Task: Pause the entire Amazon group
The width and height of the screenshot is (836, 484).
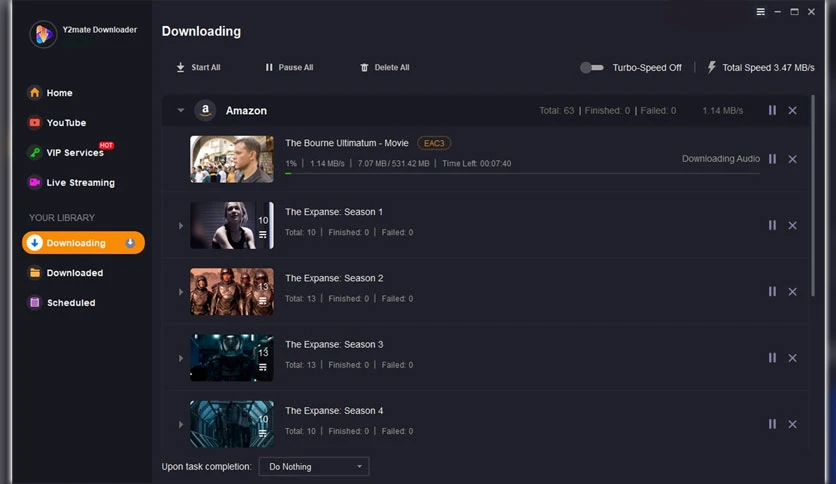Action: pyautogui.click(x=772, y=110)
